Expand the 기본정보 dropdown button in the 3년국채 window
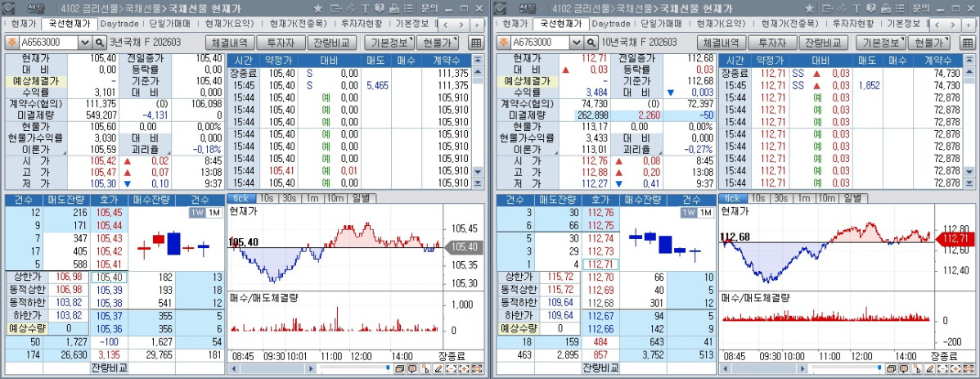Screen dimensions: 980x379 389,43
